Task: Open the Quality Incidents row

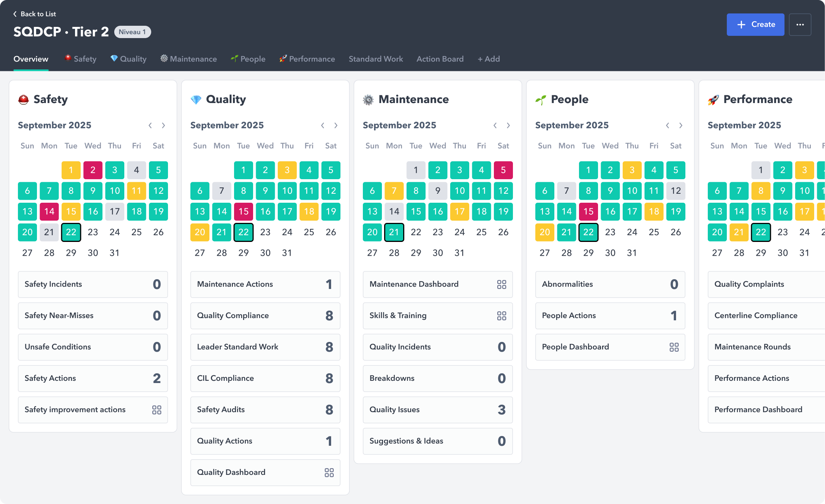Action: pyautogui.click(x=438, y=347)
